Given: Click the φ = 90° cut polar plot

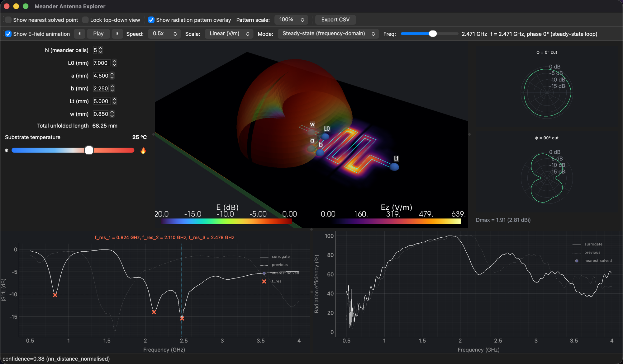Looking at the screenshot, I should (547, 178).
